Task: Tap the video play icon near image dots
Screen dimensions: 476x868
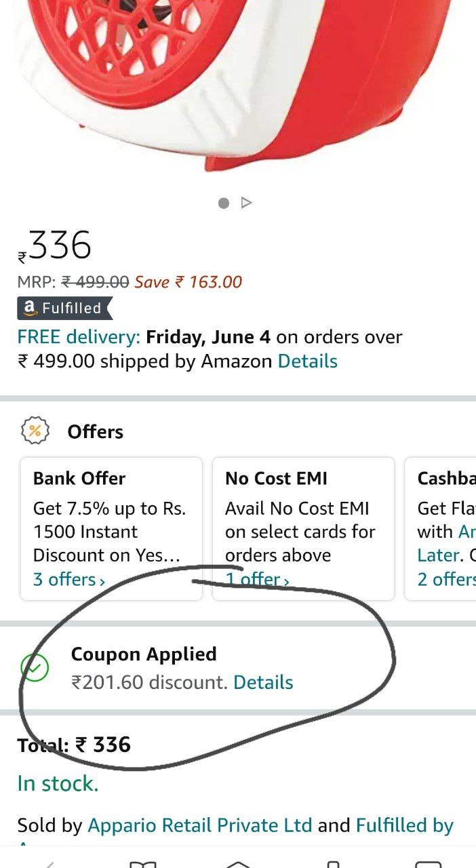Action: [247, 201]
